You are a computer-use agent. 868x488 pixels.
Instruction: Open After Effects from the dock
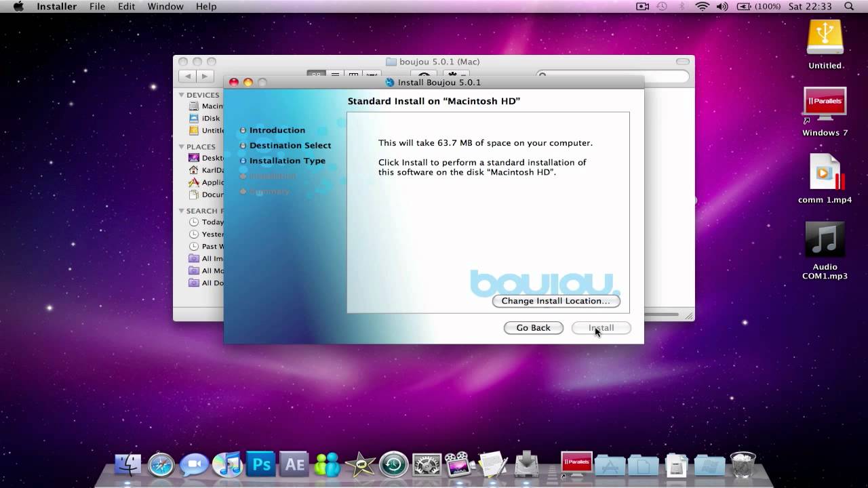[x=294, y=464]
